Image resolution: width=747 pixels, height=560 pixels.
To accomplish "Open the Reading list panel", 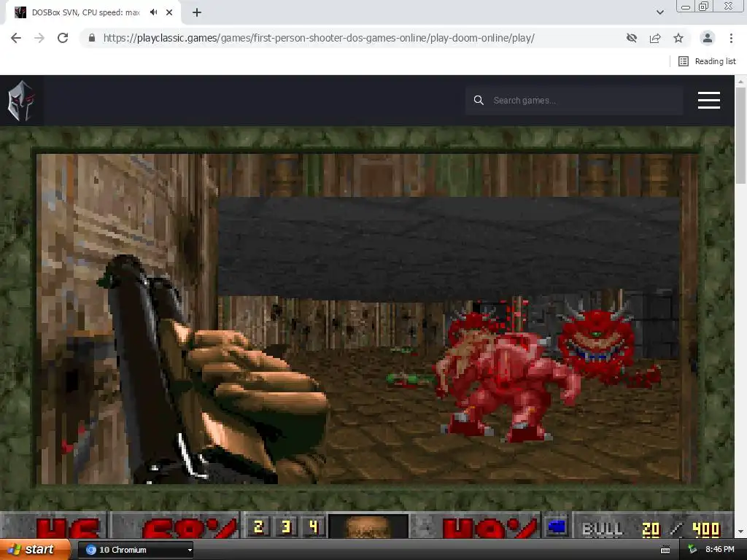I will click(x=707, y=61).
